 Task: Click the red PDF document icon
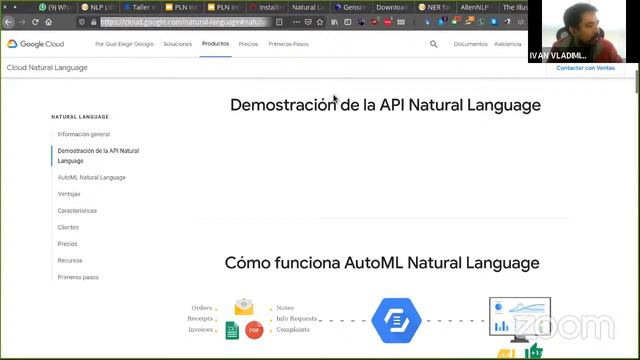(254, 330)
